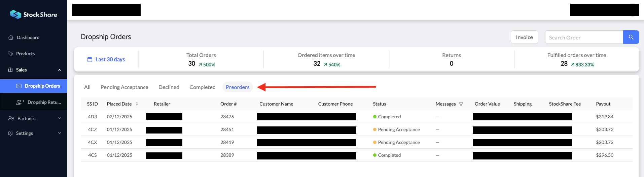The height and width of the screenshot is (177, 644).
Task: Select Dropship Orders in sidebar
Action: click(42, 86)
